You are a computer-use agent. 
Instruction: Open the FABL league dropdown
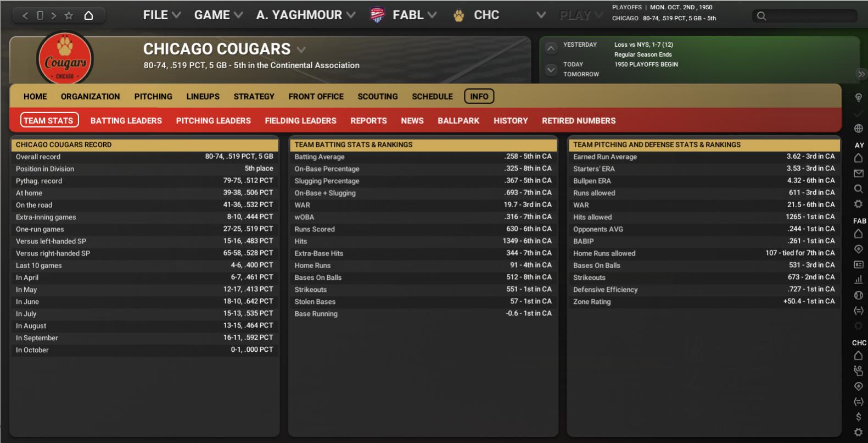(x=414, y=15)
